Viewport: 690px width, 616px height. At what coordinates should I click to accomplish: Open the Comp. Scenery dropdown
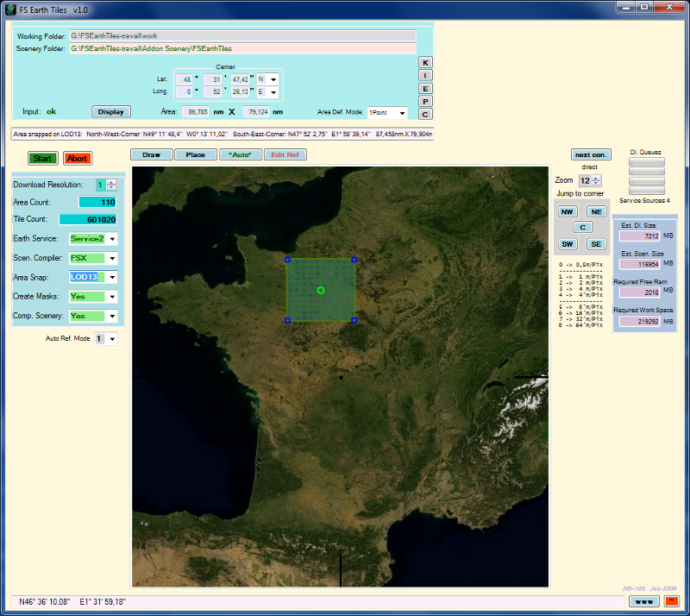coord(112,316)
